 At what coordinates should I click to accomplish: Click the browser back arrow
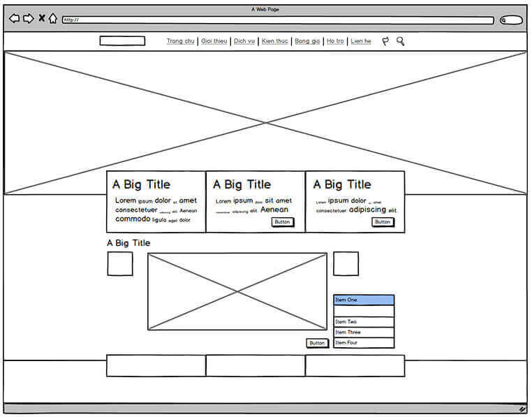14,18
